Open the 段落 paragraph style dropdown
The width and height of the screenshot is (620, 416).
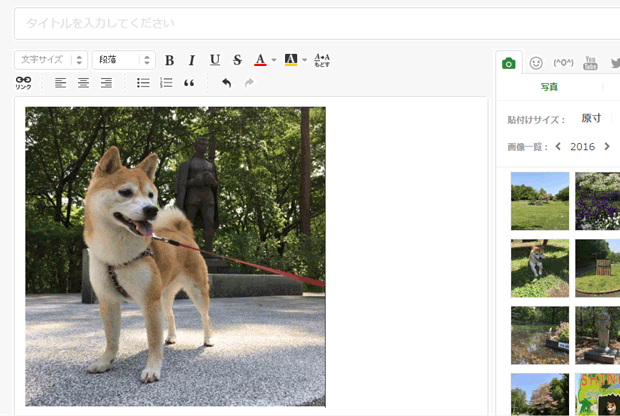124,60
